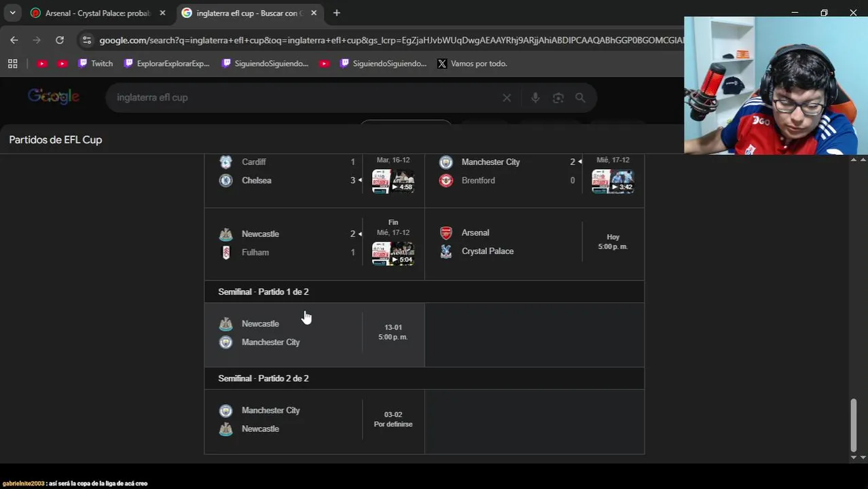Open a new browser tab
This screenshot has width=868, height=489.
pos(336,13)
